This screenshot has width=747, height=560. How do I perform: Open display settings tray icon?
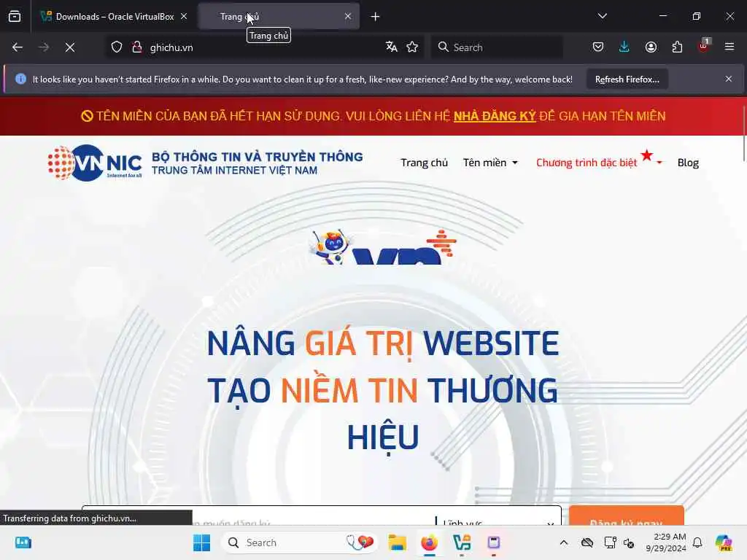tap(610, 542)
